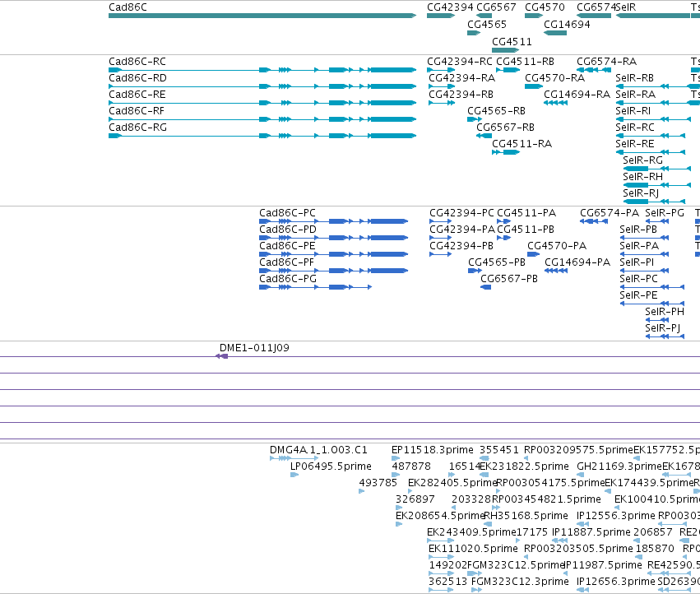700x594 pixels.
Task: Click the CG4570 gene feature
Action: pos(534,16)
